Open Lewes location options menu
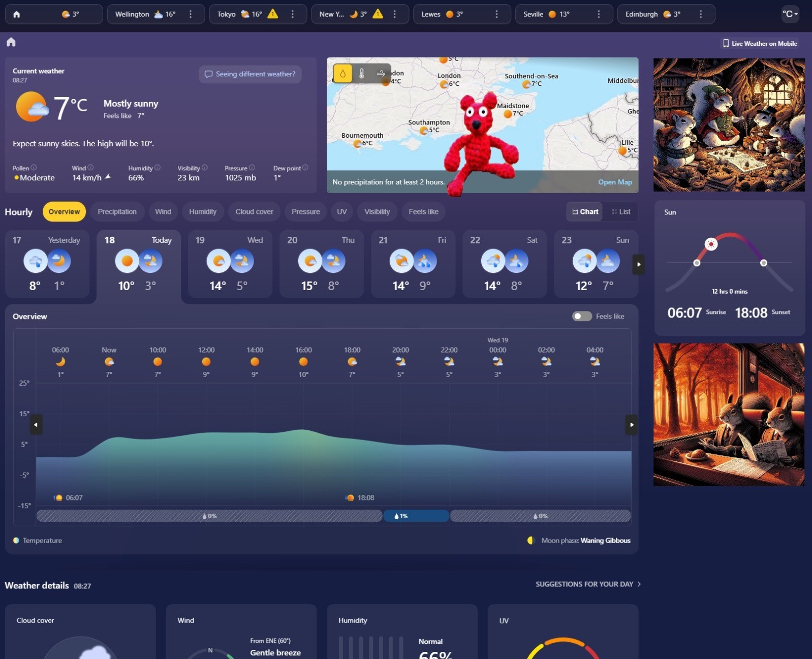The image size is (812, 659). pyautogui.click(x=497, y=14)
